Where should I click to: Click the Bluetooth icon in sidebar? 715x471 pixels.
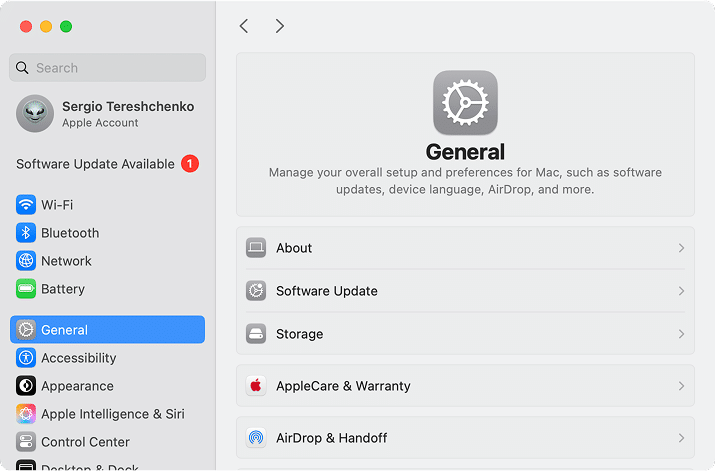26,233
